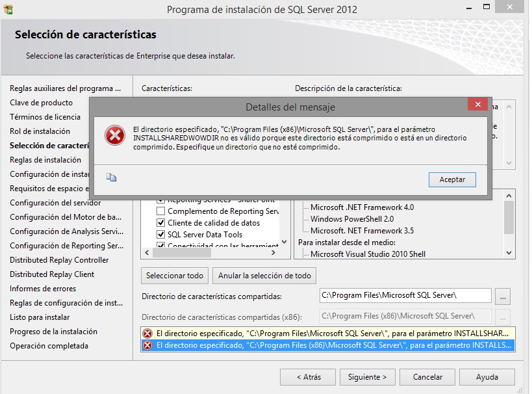The height and width of the screenshot is (394, 532).
Task: Click error icon of highlighted INSTALLS... row
Action: click(x=147, y=345)
